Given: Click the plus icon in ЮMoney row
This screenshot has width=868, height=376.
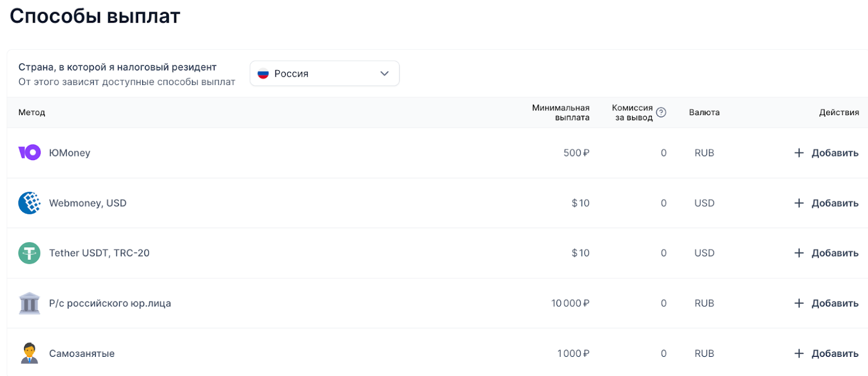Looking at the screenshot, I should 799,153.
